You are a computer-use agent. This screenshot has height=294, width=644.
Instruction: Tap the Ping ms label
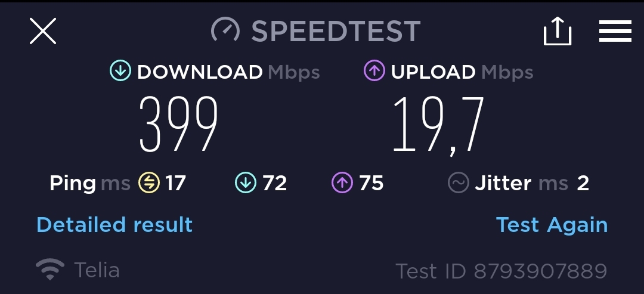(x=90, y=182)
